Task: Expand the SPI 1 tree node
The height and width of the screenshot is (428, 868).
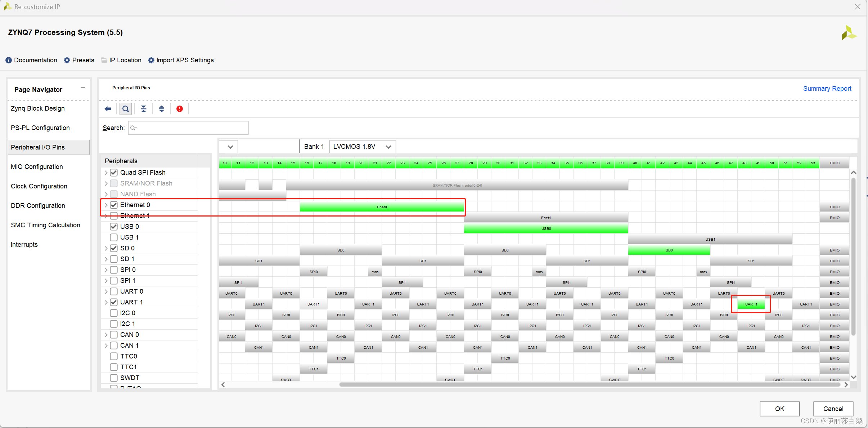Action: click(x=106, y=281)
